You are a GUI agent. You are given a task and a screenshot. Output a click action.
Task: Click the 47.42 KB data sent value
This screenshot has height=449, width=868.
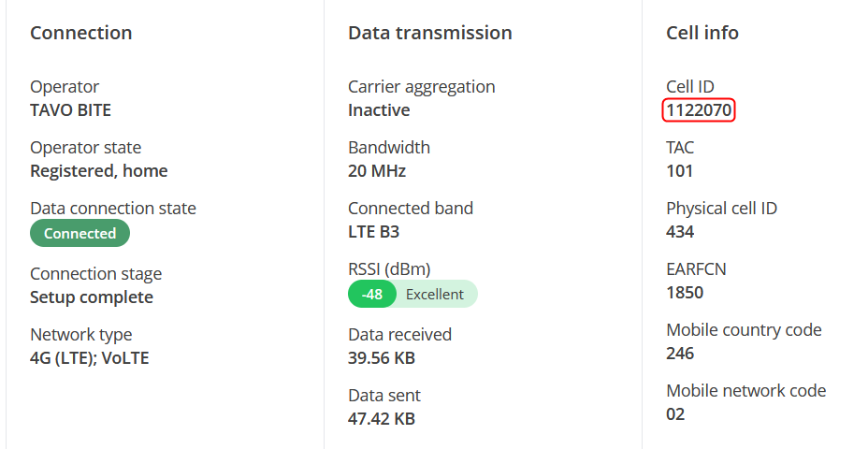click(x=382, y=419)
